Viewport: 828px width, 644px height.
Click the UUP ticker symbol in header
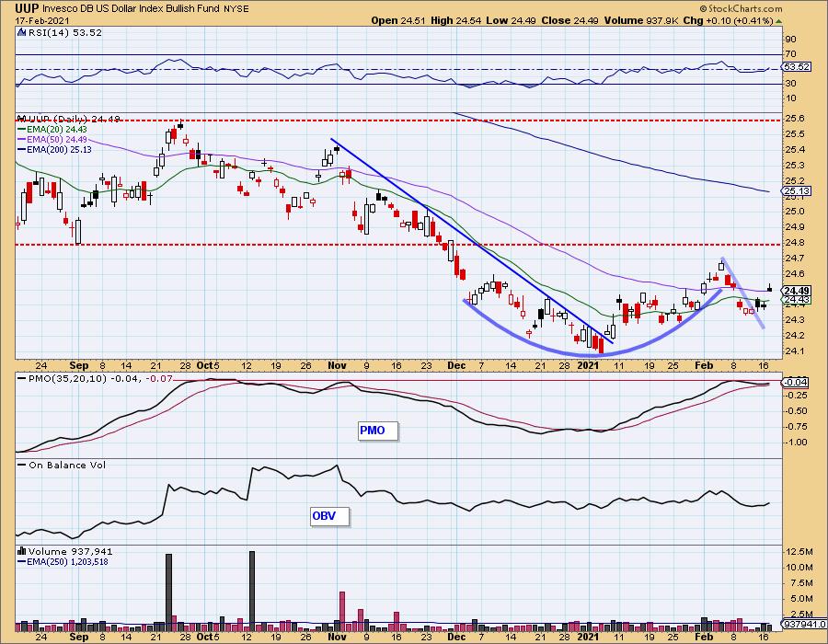(27, 8)
